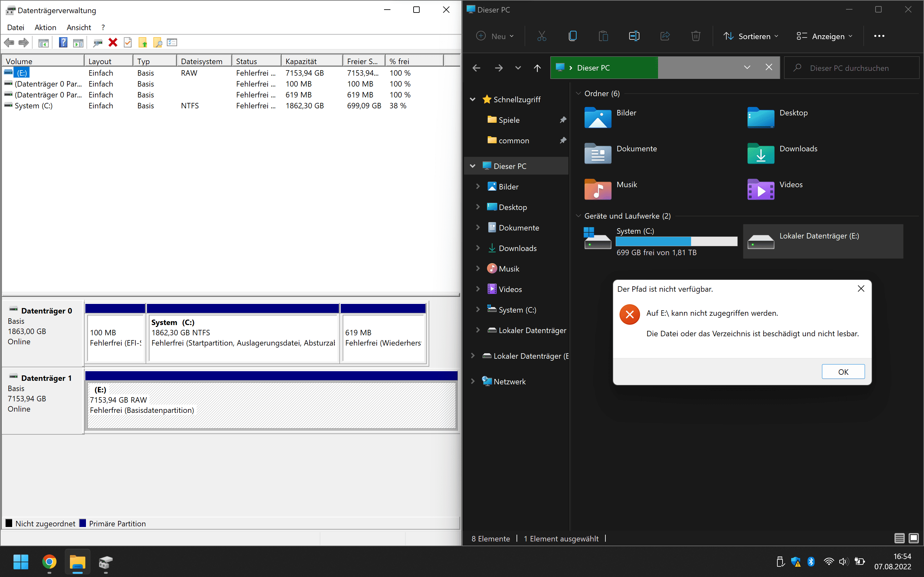Expand the Netzwerk tree node
Viewport: 924px width, 577px height.
tap(473, 381)
